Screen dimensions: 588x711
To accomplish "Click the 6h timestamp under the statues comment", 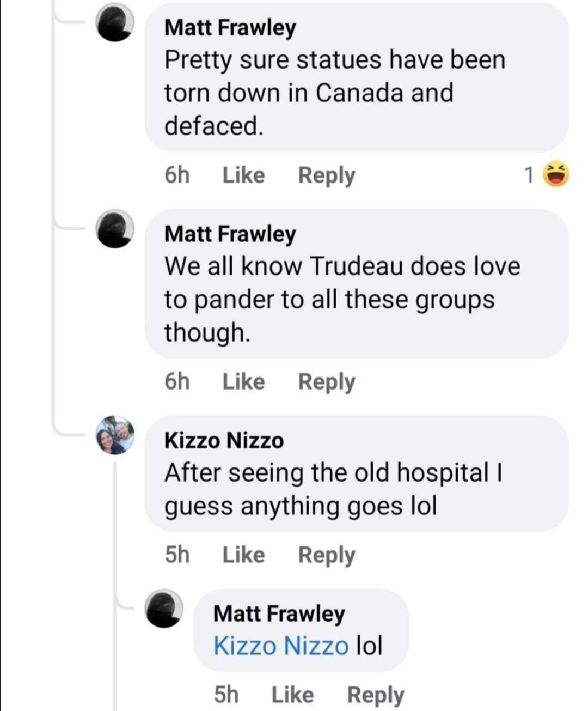I will click(x=177, y=175).
